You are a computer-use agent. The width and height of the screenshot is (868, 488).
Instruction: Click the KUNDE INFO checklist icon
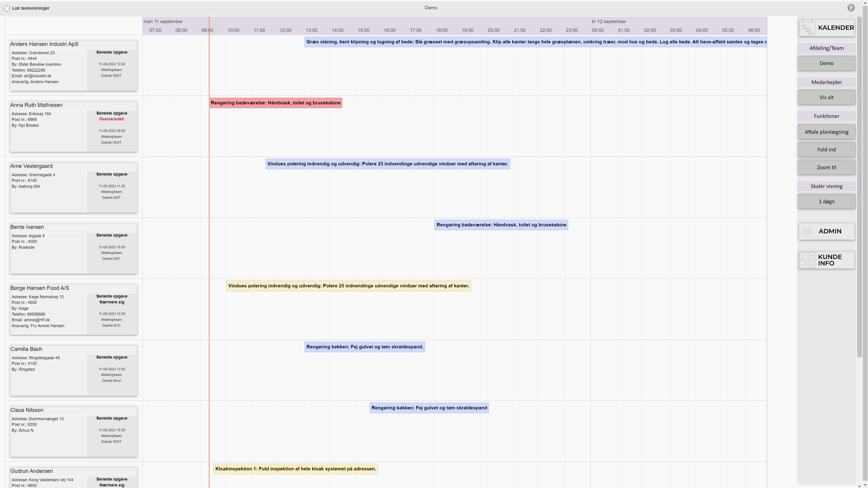pyautogui.click(x=807, y=260)
